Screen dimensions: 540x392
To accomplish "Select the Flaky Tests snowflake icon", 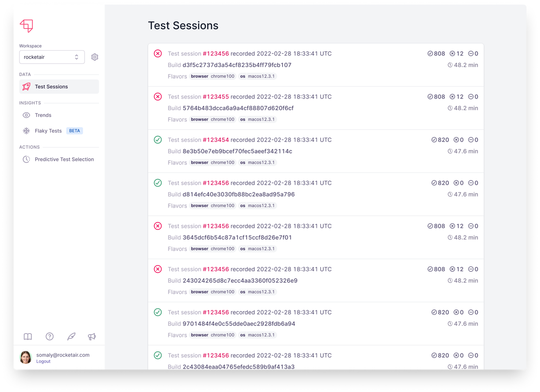I will pos(27,130).
